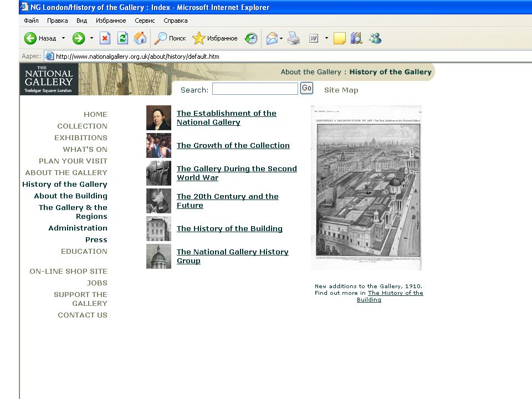Open EDUCATION in sidebar
The height and width of the screenshot is (399, 532).
click(x=84, y=251)
